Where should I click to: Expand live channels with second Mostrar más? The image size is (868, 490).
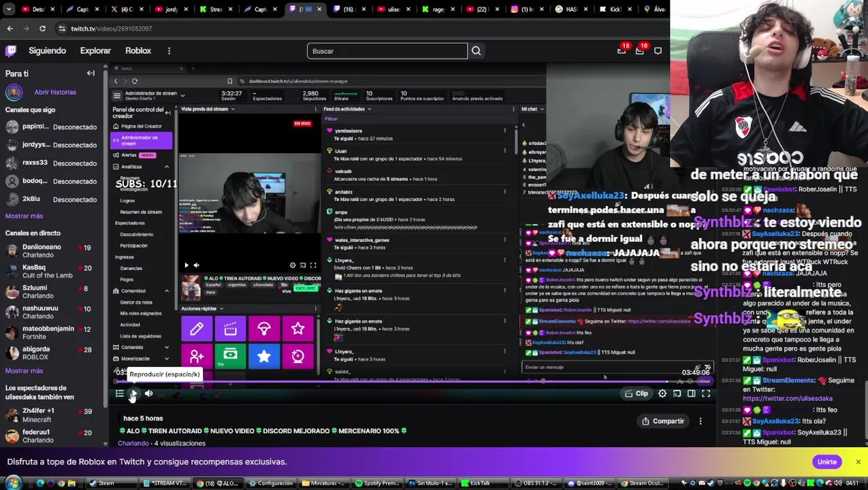tap(24, 371)
